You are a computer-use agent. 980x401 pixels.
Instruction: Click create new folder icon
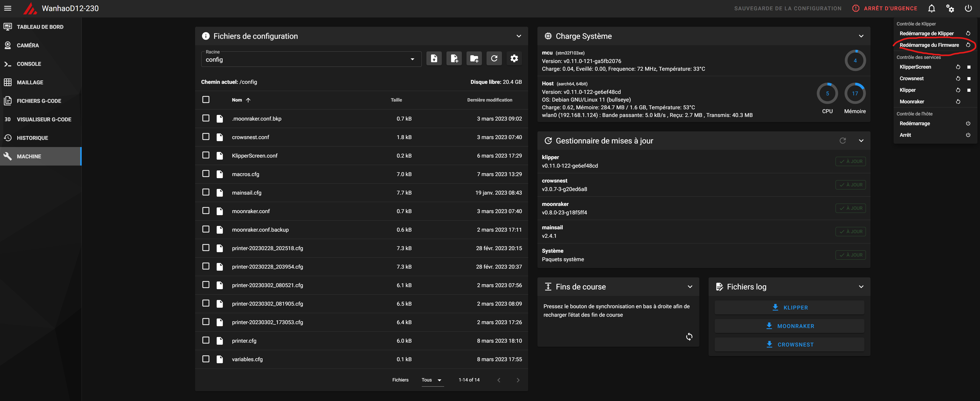click(x=474, y=59)
